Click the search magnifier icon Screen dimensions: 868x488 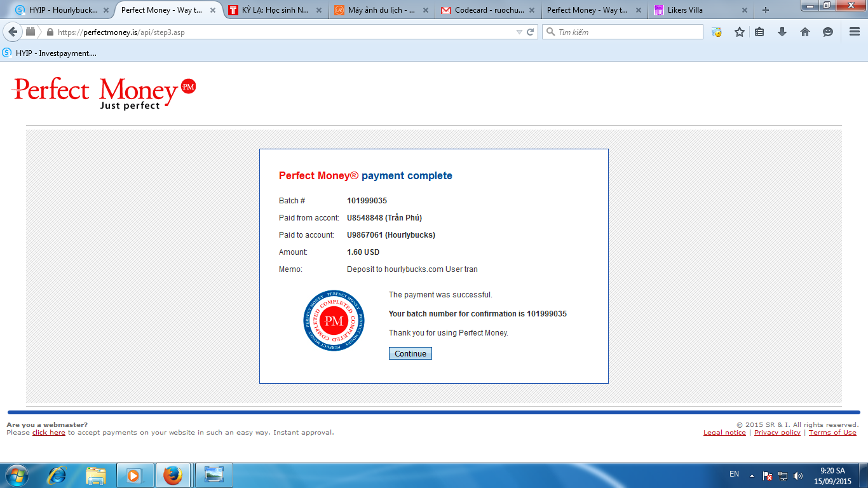550,32
